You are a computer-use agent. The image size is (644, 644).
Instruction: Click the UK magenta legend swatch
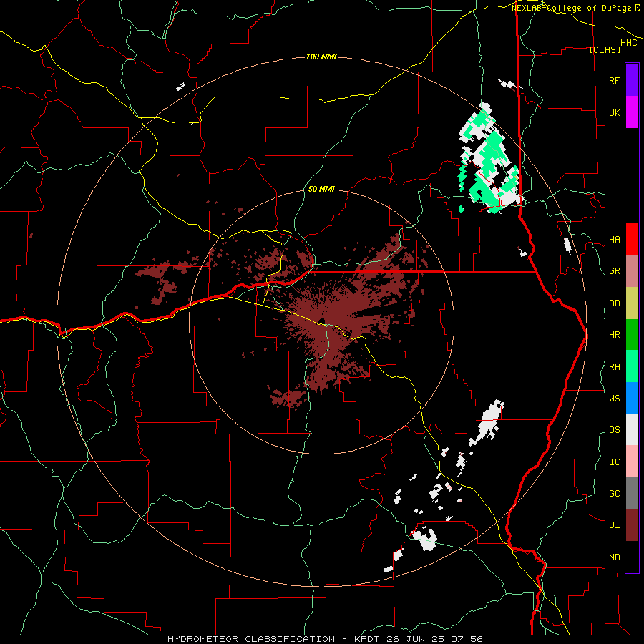click(x=632, y=112)
